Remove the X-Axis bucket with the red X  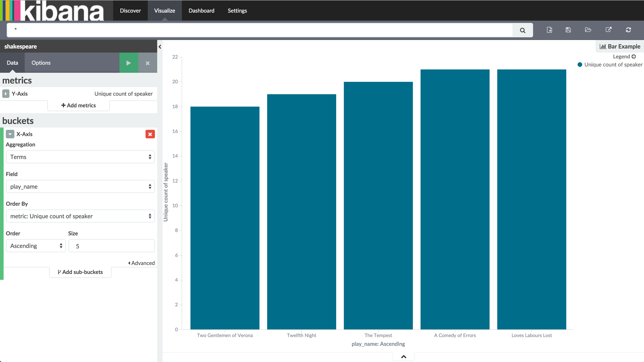coord(150,134)
